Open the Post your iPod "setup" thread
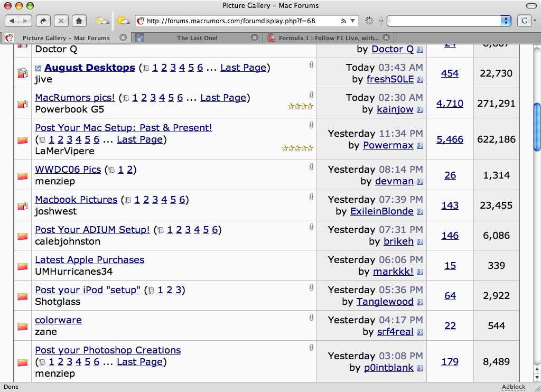The height and width of the screenshot is (392, 541). (x=88, y=290)
